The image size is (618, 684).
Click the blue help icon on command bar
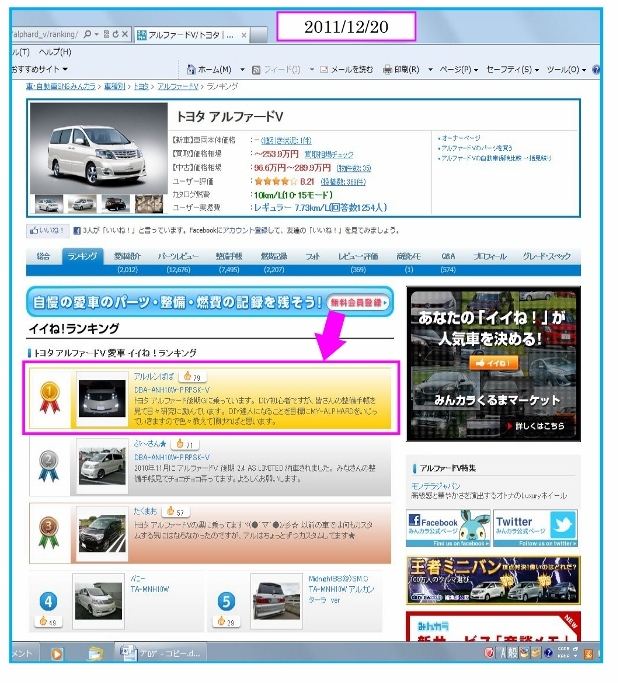pyautogui.click(x=596, y=69)
